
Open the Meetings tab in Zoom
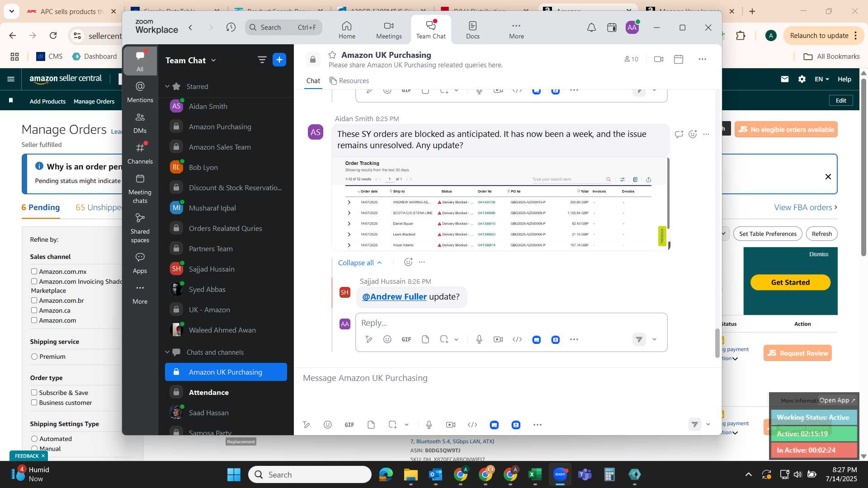pos(389,30)
